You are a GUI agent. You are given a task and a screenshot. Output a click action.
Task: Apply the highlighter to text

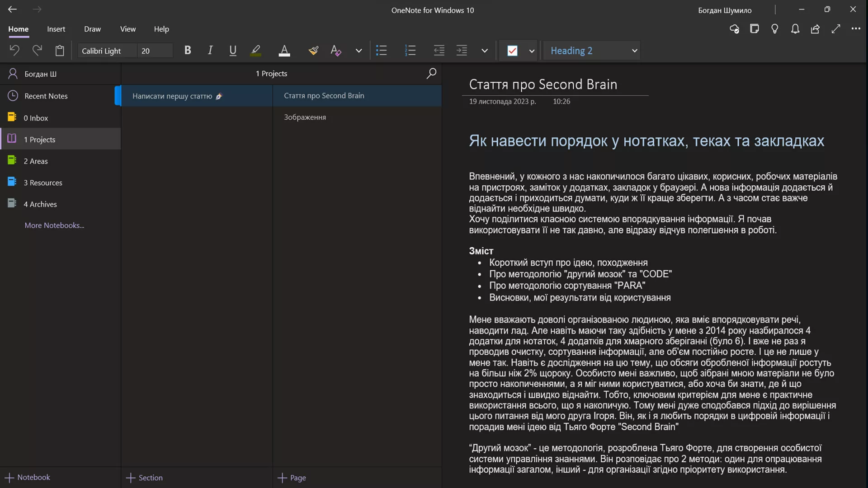click(x=255, y=50)
